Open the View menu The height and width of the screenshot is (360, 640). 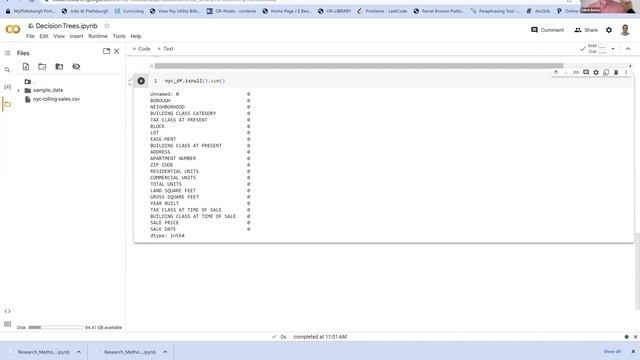point(59,36)
